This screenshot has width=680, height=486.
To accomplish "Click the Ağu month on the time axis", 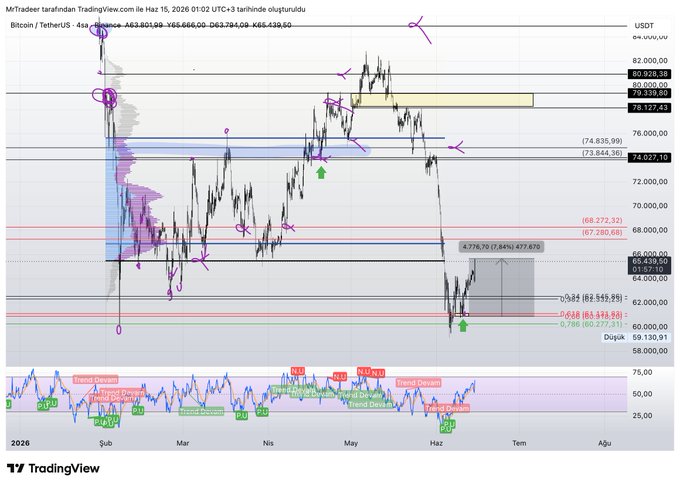I will pos(605,443).
